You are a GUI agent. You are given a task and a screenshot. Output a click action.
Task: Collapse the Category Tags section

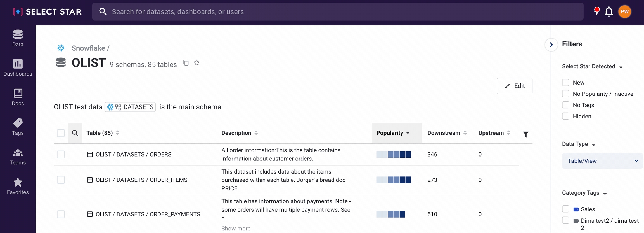[605, 194]
